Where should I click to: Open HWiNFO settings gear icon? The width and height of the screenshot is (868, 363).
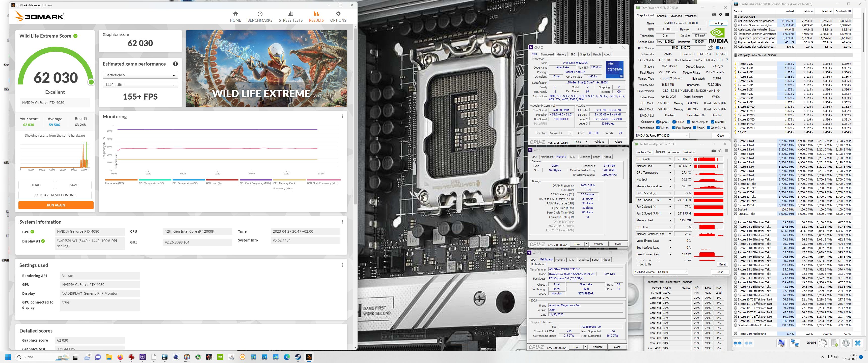point(846,343)
